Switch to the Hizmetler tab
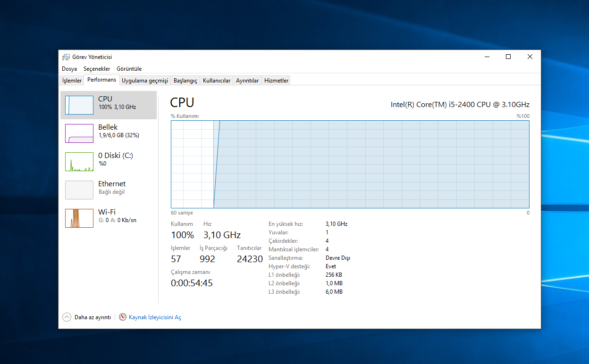 [276, 81]
